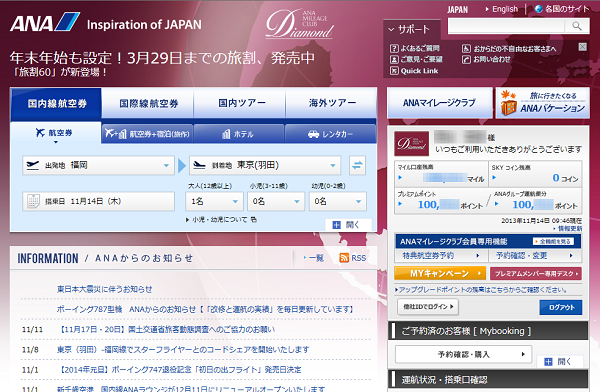The height and width of the screenshot is (392, 600).
Task: Click the ANA Mileage Club Diamond logo
Action: tap(300, 24)
